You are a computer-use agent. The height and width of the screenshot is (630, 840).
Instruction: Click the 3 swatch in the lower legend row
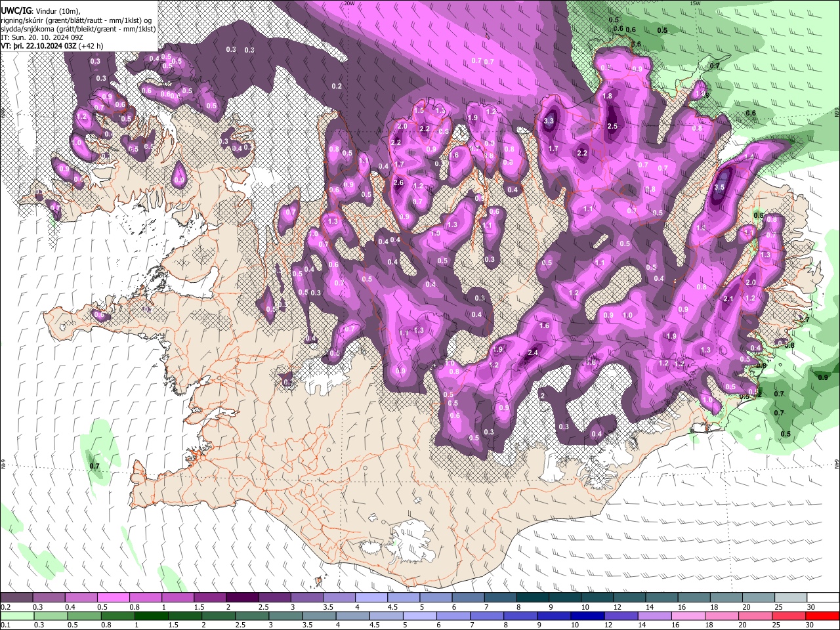(285, 616)
